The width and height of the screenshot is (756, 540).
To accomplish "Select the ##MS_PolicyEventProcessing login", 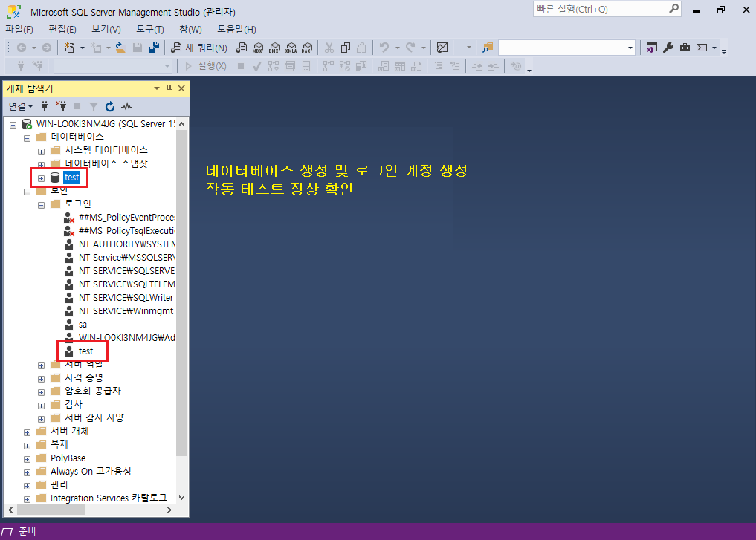I will tap(126, 217).
